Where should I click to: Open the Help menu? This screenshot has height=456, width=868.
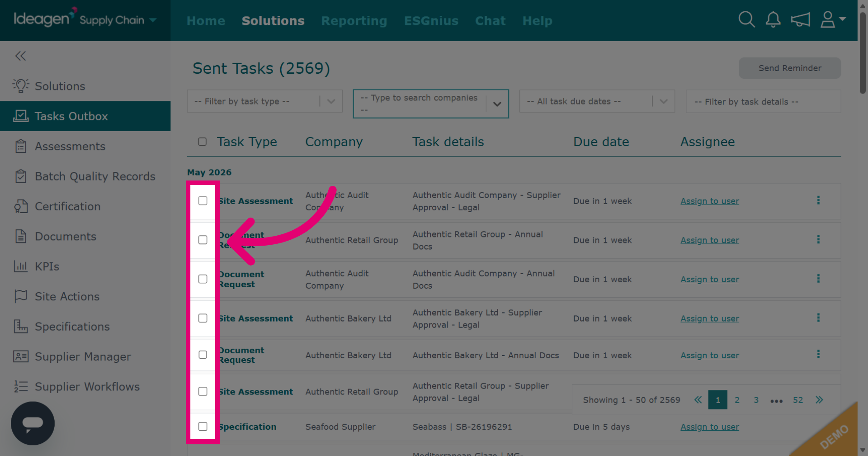[537, 21]
